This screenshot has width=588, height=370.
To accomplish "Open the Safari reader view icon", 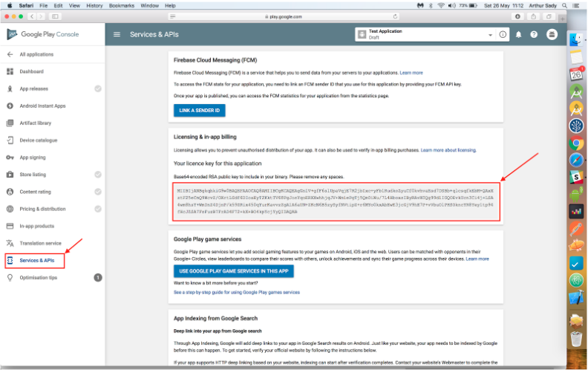I will [x=173, y=16].
